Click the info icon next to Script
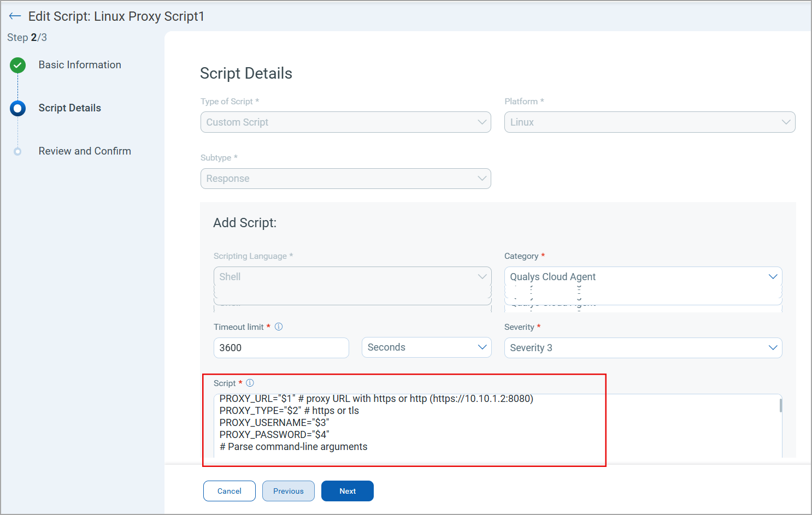 pos(250,383)
